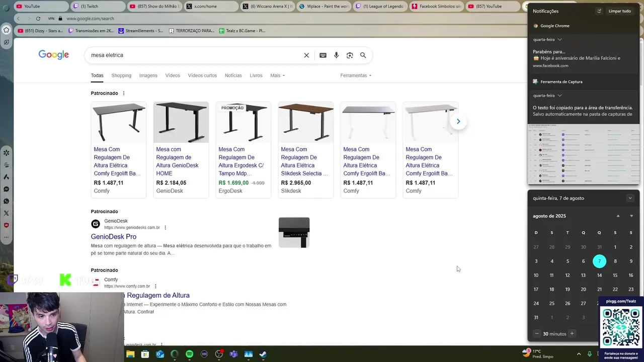The image size is (644, 362).
Task: Go to previous month with up arrow
Action: coord(618,216)
